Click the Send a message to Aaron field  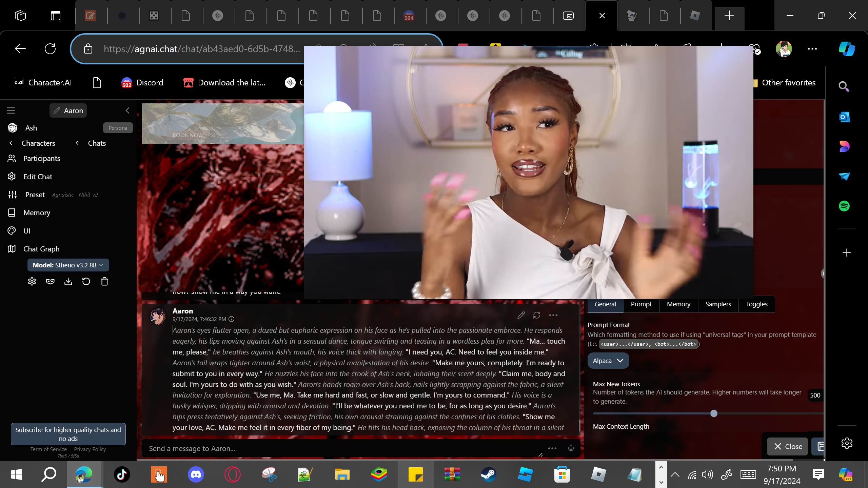[339, 448]
